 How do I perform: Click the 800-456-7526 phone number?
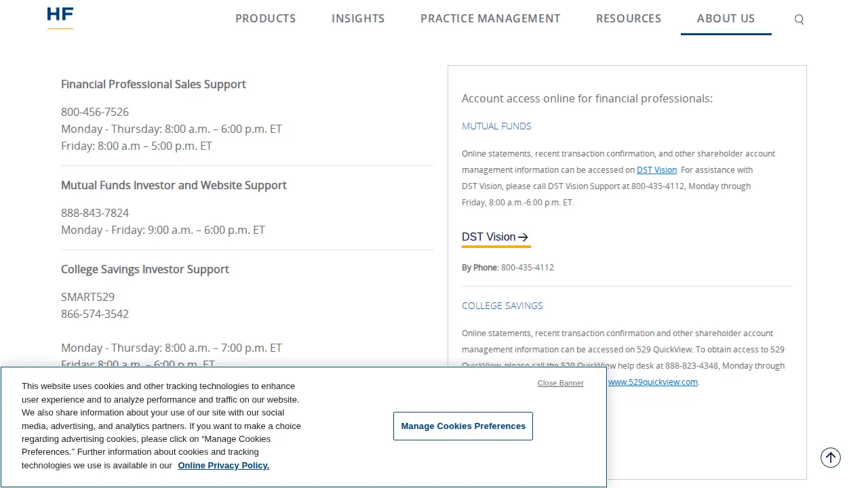[x=95, y=112]
